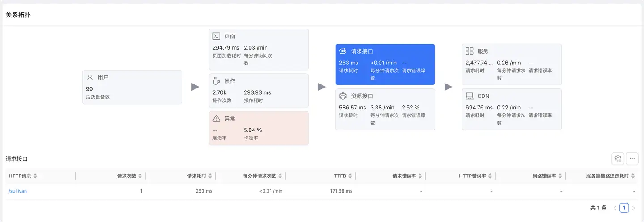
Task: Click the monitor icon beside CDN
Action: (470, 96)
